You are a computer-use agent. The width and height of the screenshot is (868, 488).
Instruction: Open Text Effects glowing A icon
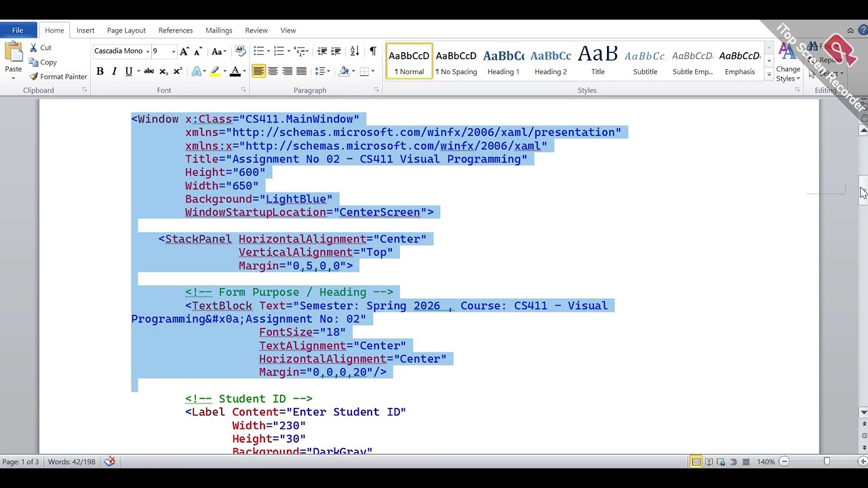click(197, 71)
